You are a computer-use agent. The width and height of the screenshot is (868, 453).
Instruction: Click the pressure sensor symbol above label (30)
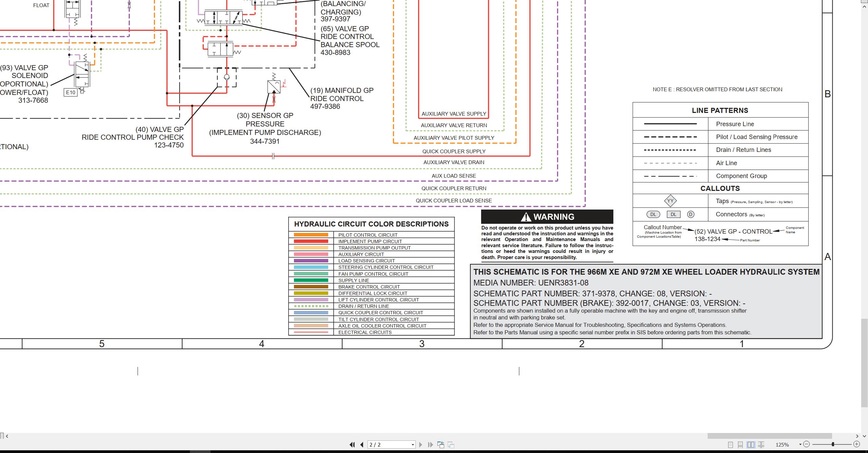tap(274, 87)
